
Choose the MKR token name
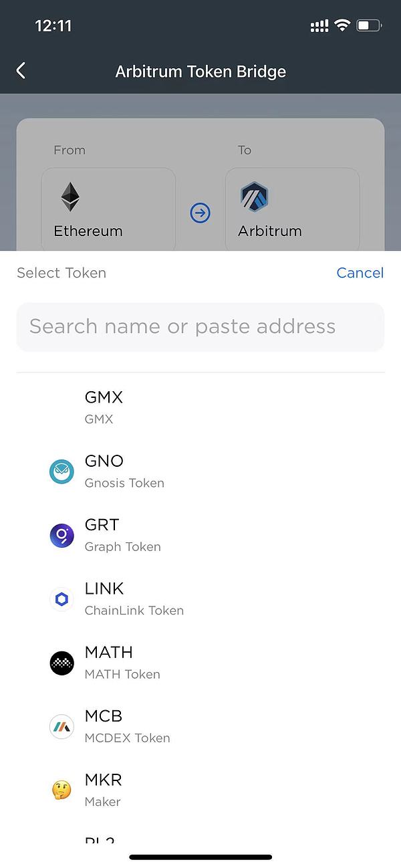103,780
